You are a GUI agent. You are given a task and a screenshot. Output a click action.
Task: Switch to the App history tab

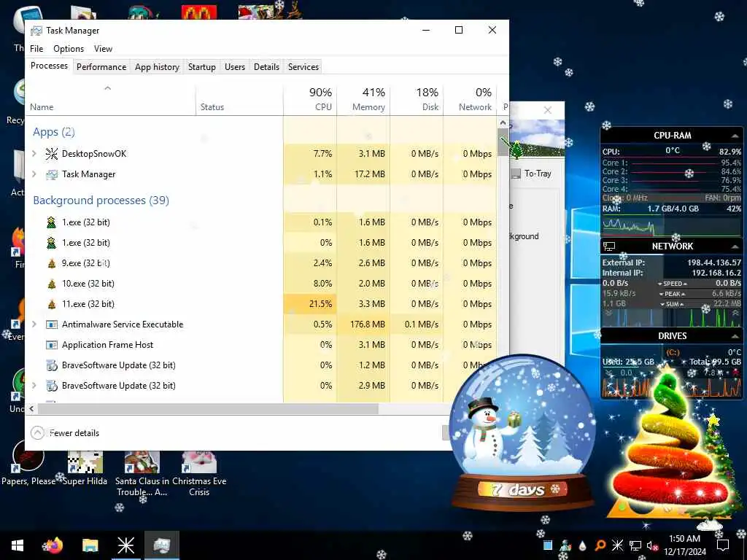[158, 66]
